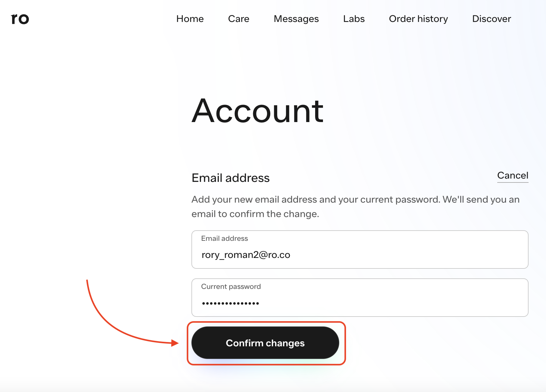Click the Account page heading
The width and height of the screenshot is (546, 392).
(x=258, y=111)
